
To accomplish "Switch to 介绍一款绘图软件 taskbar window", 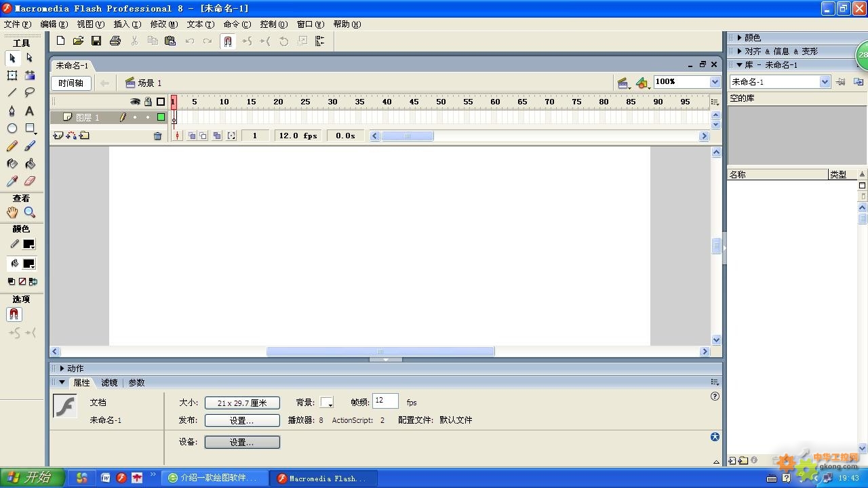I will point(215,478).
